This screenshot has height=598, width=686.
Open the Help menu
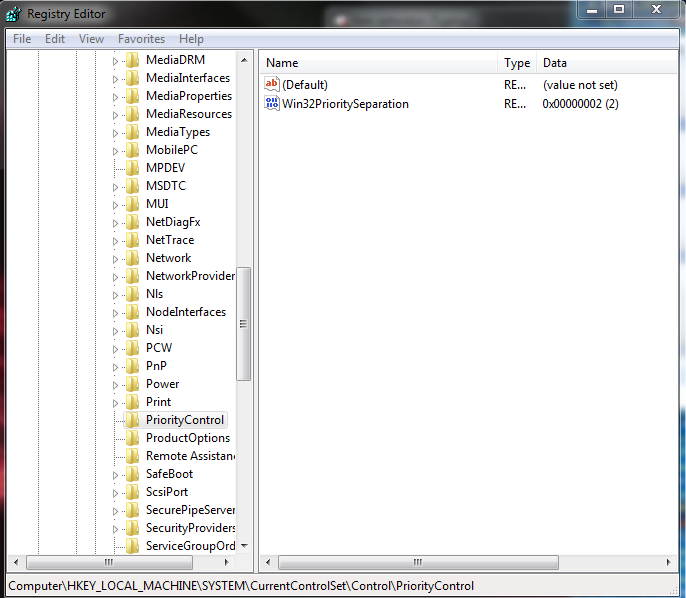[191, 39]
